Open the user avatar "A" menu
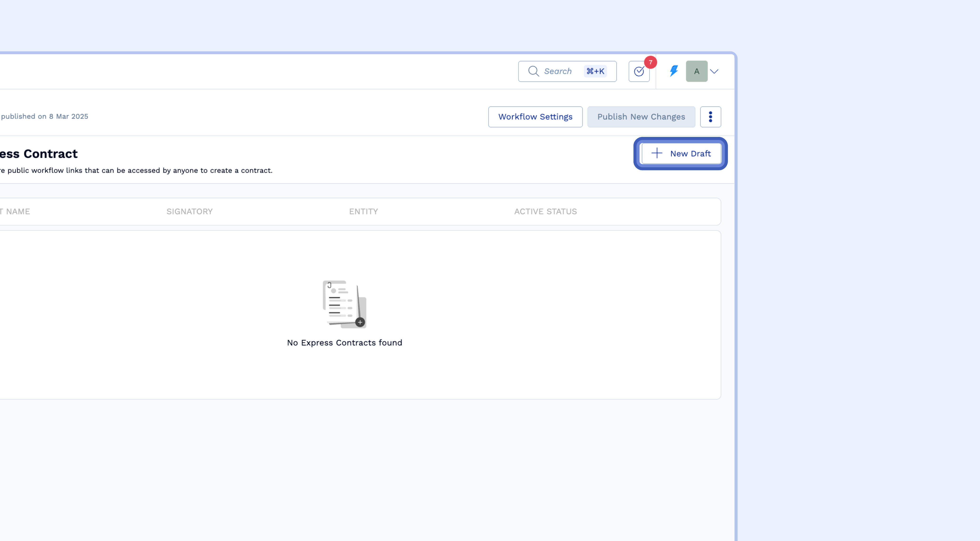Image resolution: width=980 pixels, height=541 pixels. pos(697,71)
